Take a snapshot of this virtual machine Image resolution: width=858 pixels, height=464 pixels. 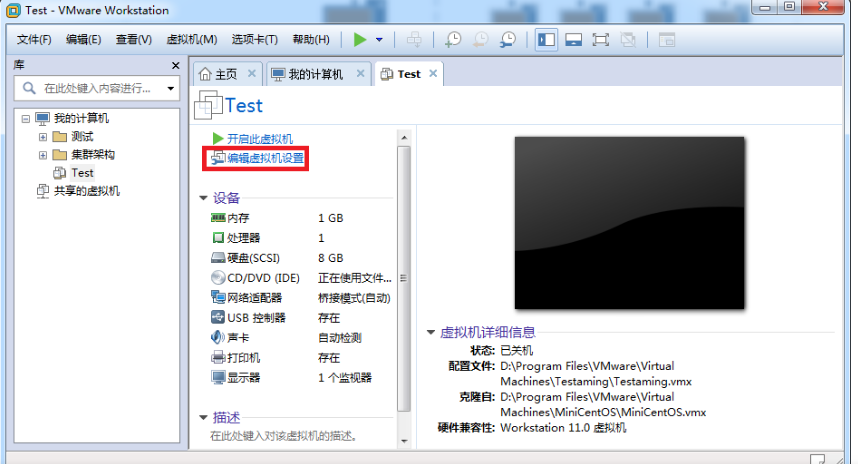[x=453, y=39]
